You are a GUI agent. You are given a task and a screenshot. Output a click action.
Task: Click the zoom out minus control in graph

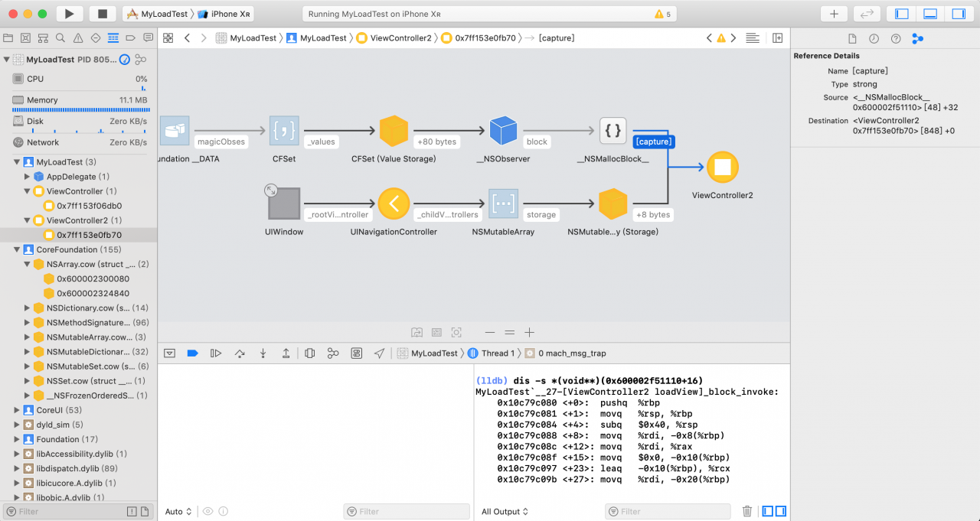tap(490, 332)
